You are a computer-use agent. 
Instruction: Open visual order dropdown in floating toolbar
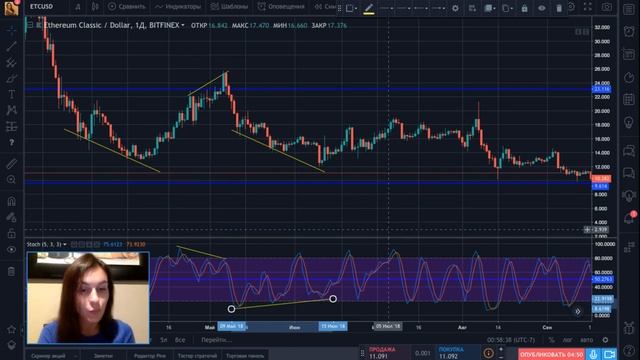click(489, 8)
